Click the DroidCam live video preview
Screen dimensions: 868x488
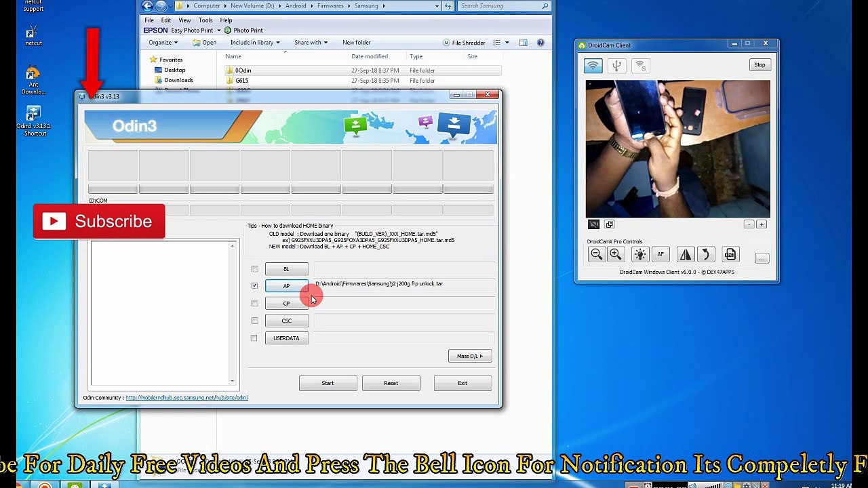tap(678, 149)
